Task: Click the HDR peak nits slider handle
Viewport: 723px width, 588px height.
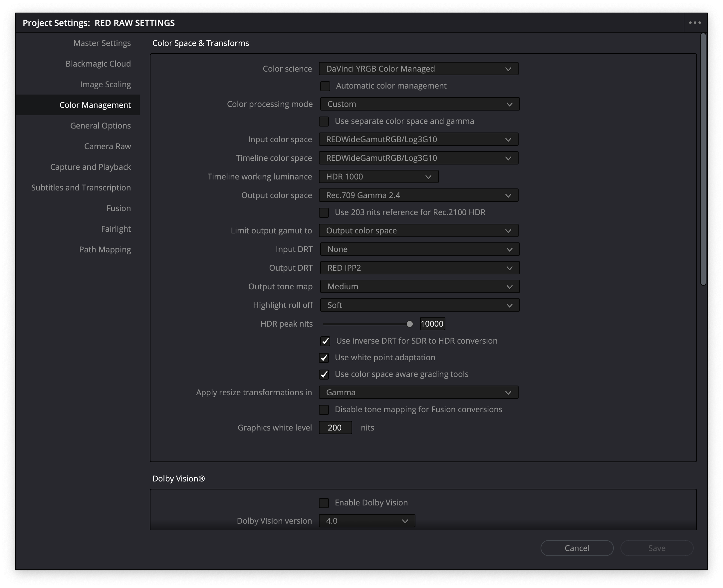Action: pyautogui.click(x=409, y=324)
